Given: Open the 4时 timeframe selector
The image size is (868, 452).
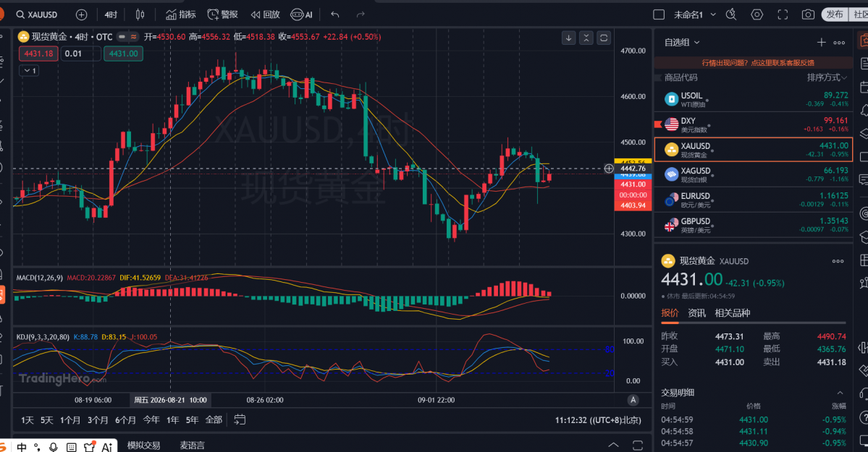Looking at the screenshot, I should point(111,14).
